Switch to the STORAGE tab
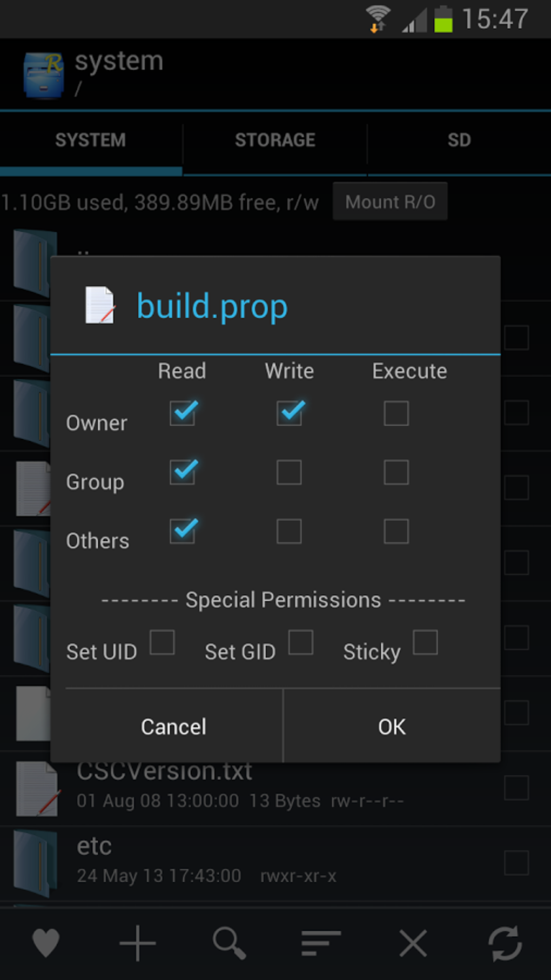Screen dimensions: 551x980 (x=275, y=140)
